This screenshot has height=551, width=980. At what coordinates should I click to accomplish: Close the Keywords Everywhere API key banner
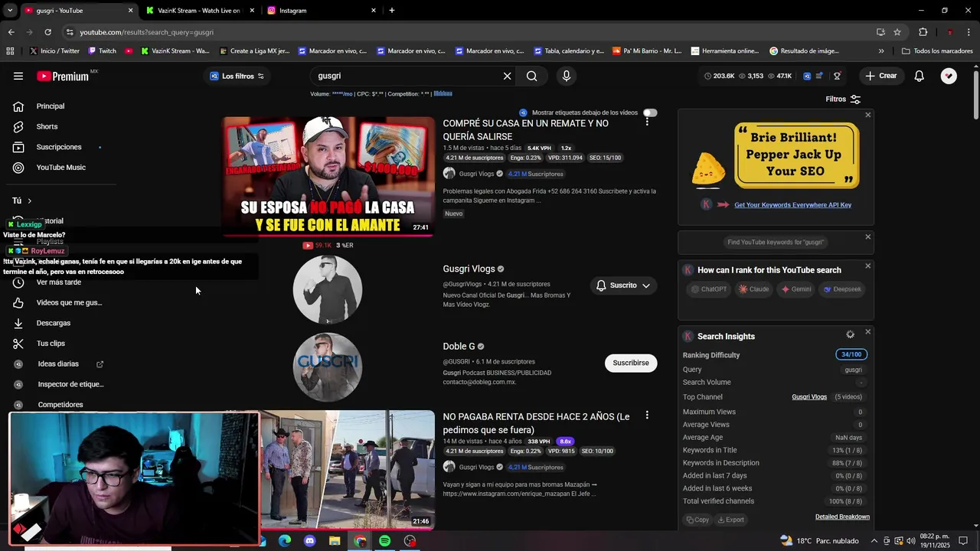coord(867,115)
